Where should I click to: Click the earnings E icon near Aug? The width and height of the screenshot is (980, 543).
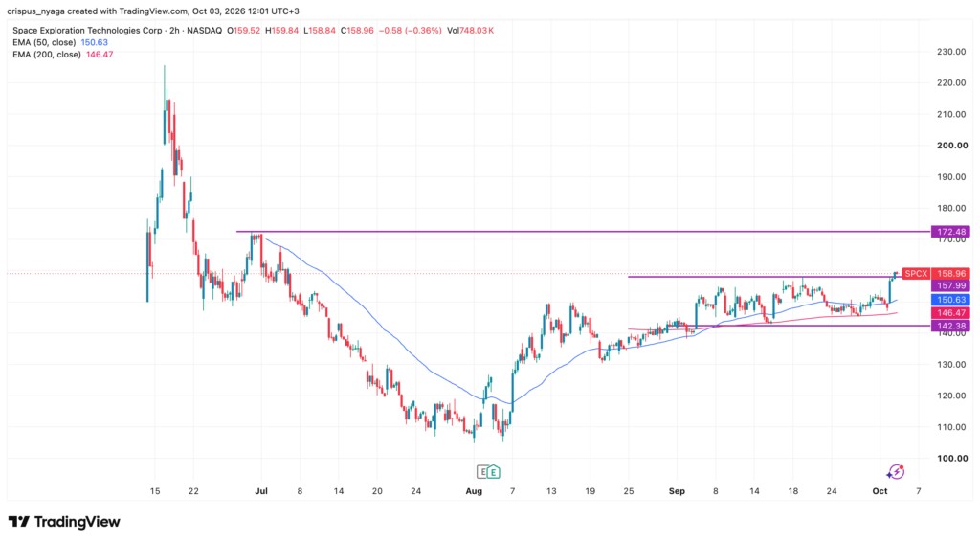point(483,472)
